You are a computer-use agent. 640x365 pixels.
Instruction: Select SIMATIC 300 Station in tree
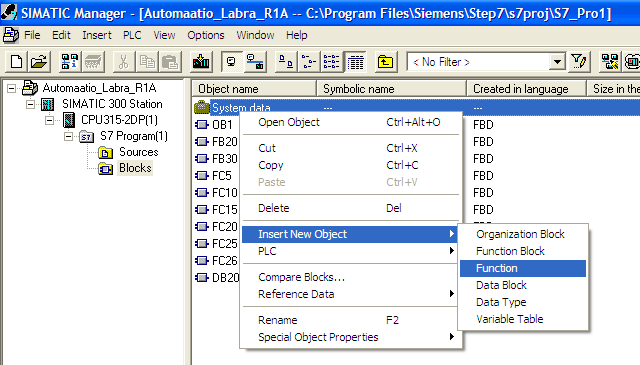112,104
